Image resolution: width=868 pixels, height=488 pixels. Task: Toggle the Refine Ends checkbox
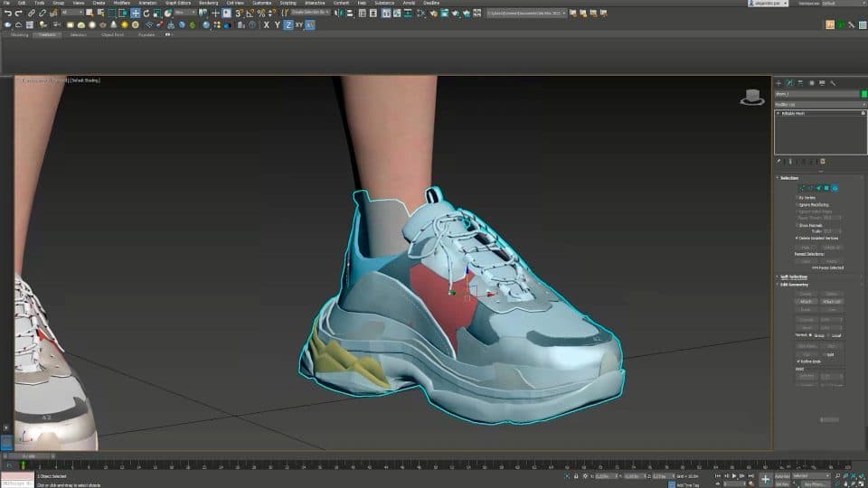pos(798,361)
